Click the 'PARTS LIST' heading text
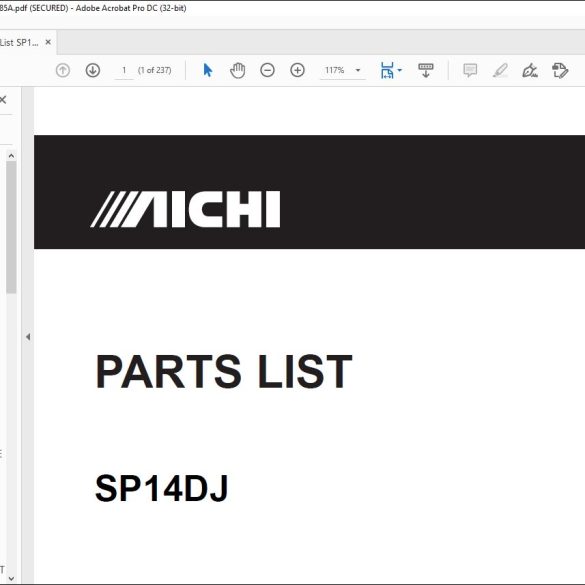 click(224, 371)
